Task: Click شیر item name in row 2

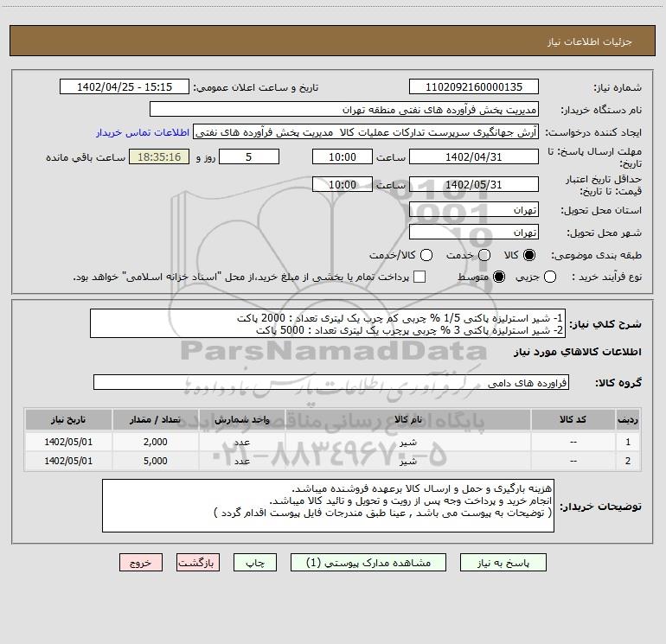Action: pyautogui.click(x=407, y=461)
